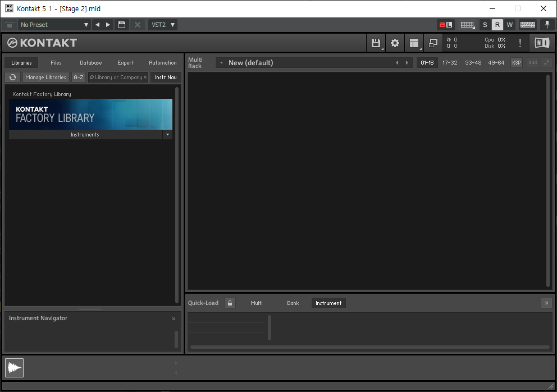This screenshot has width=557, height=392.
Task: Open the Kontakt Factory Library banner
Action: point(90,114)
